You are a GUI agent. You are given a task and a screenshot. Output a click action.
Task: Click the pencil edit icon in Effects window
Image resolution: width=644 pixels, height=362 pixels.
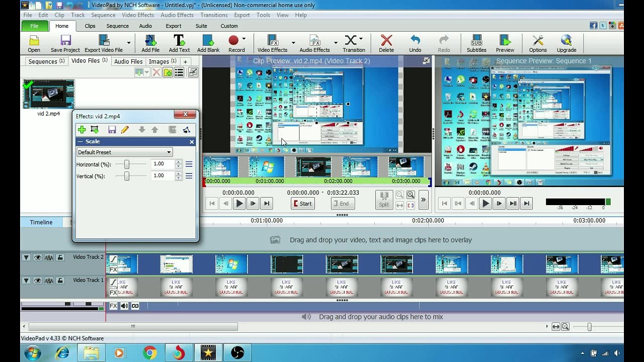tap(125, 130)
